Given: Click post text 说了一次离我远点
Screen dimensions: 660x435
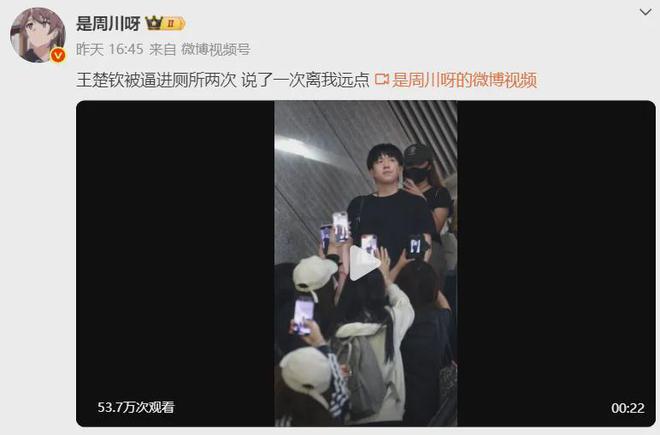Looking at the screenshot, I should (305, 80).
